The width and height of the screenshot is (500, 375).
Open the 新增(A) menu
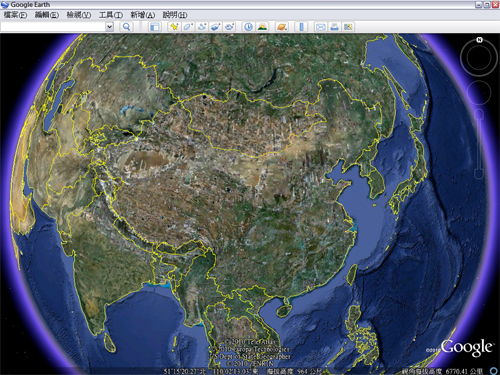click(143, 15)
